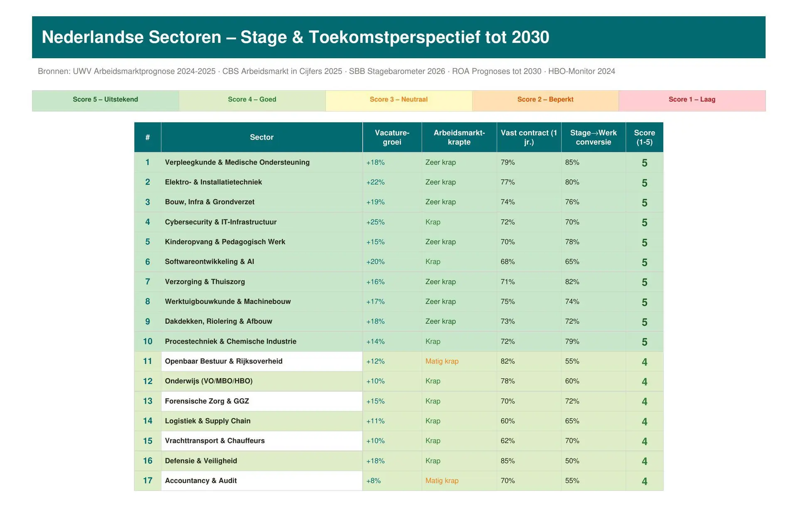The width and height of the screenshot is (798, 532).
Task: Click 'Elektro- & Installatietechniek' sector cell
Action: [262, 182]
